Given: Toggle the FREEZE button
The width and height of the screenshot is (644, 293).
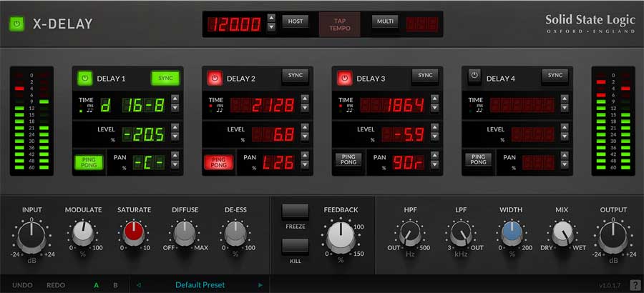Looking at the screenshot, I should (x=295, y=211).
